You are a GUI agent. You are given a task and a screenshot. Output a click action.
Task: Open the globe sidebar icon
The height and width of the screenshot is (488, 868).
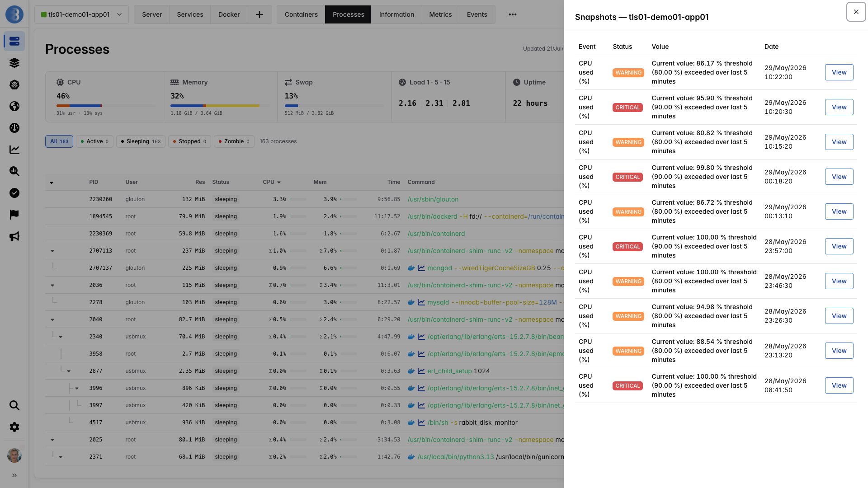point(14,106)
